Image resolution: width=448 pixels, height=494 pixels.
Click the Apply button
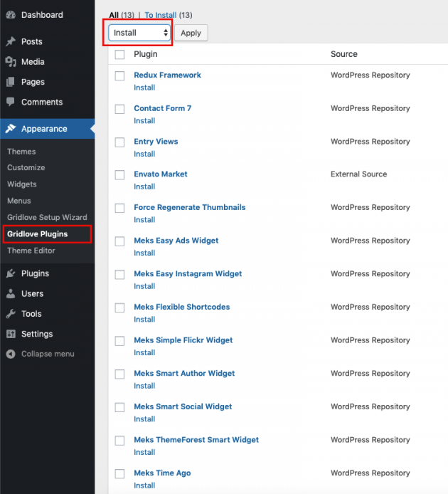[191, 33]
